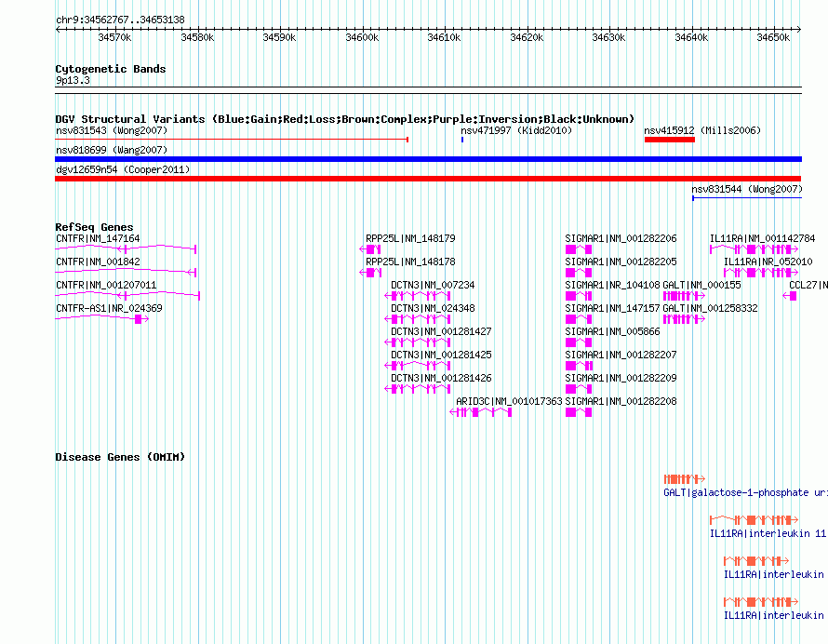The width and height of the screenshot is (828, 644).
Task: Click the RefSeq Genes track title
Action: 94,227
